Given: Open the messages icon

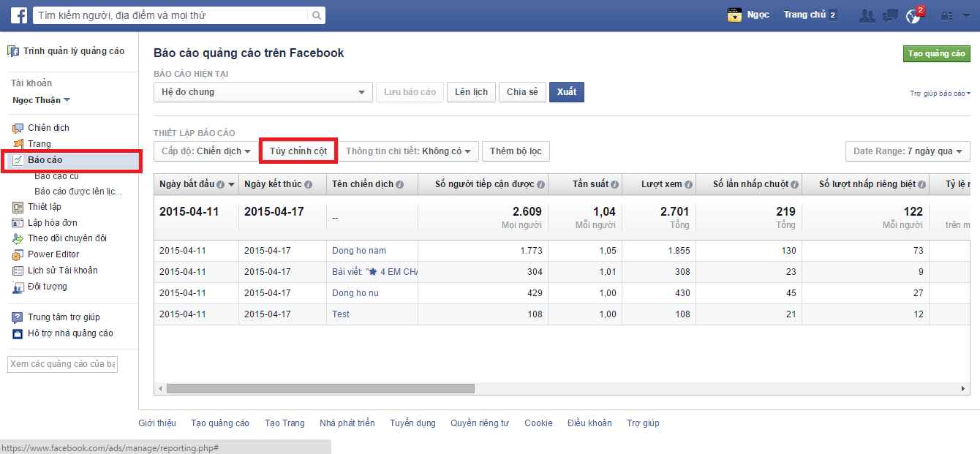Looking at the screenshot, I should (890, 15).
